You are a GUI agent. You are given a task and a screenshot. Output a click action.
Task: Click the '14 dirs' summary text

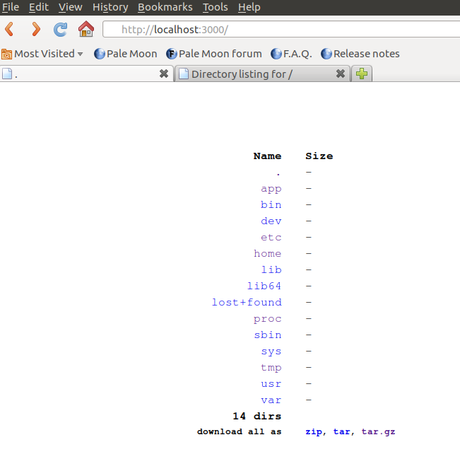(x=257, y=416)
